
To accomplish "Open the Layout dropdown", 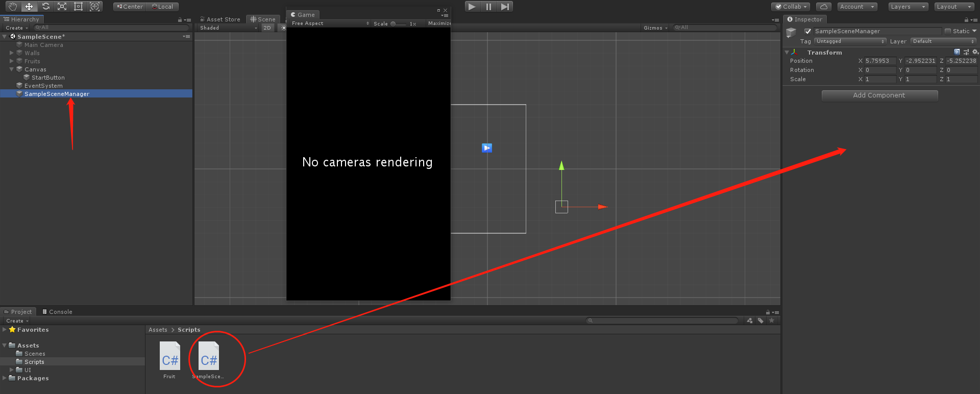I will pyautogui.click(x=954, y=7).
